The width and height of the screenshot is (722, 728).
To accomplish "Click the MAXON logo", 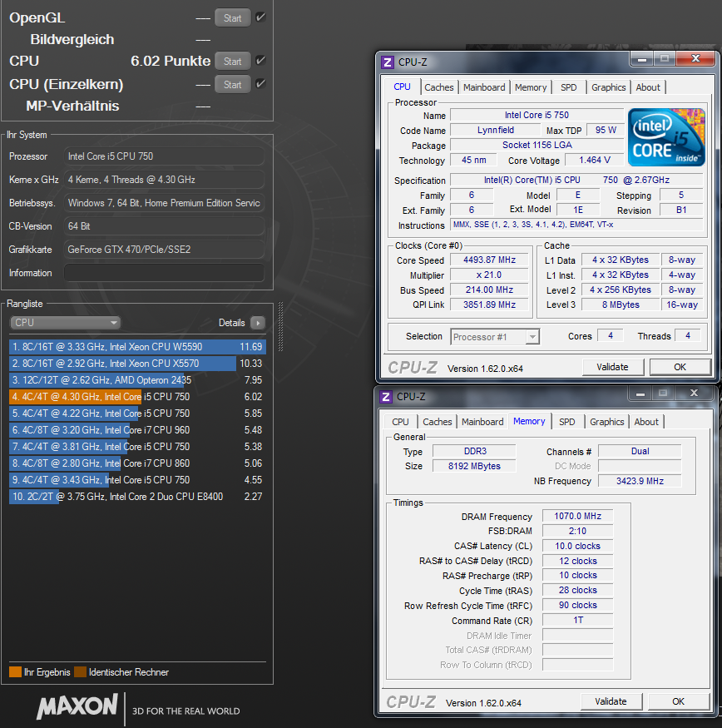I will (77, 706).
